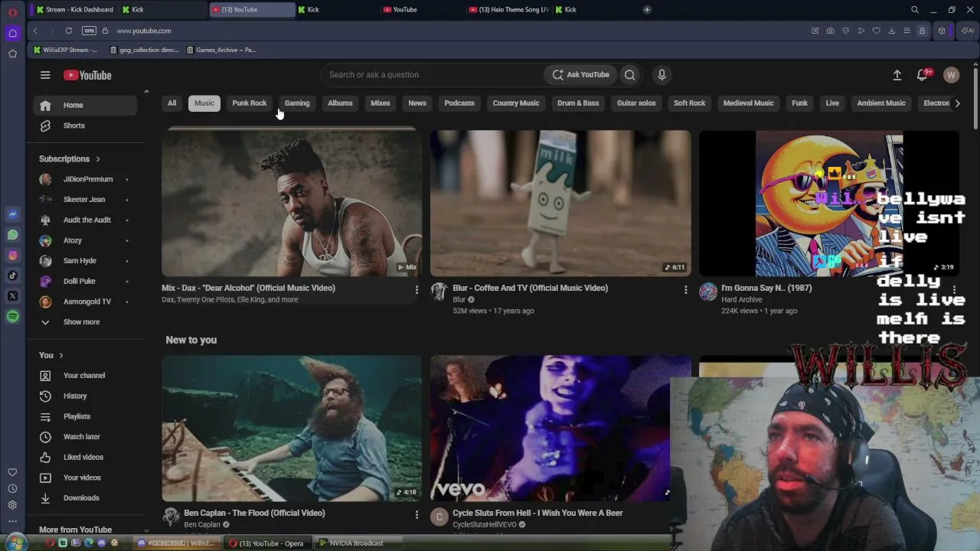This screenshot has height=551, width=980.
Task: Select the All category chip
Action: coord(171,103)
